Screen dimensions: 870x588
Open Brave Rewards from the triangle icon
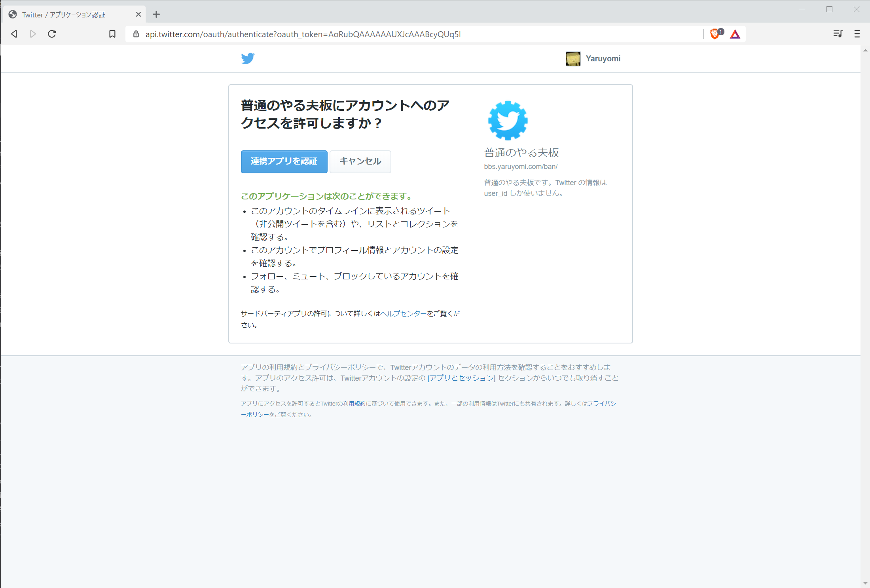coord(735,34)
